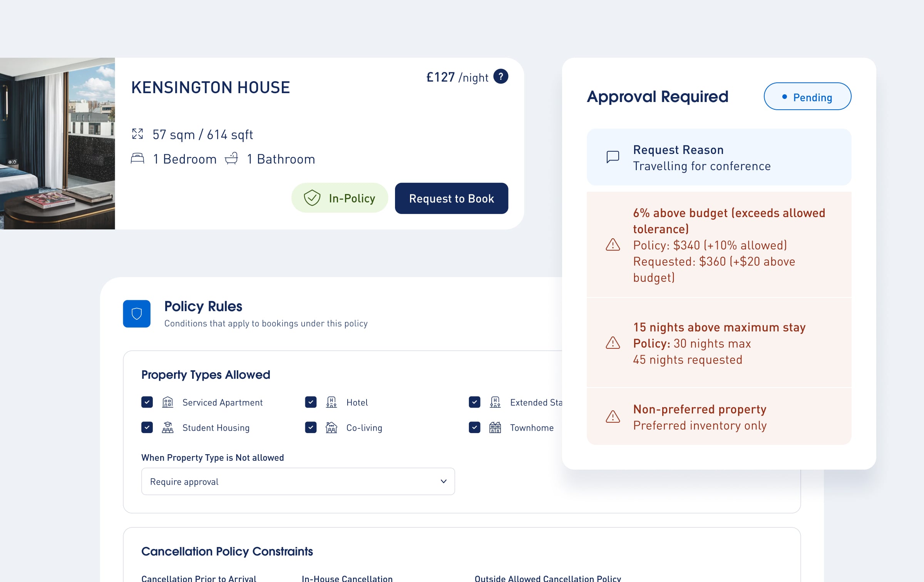Click the Serviced Apartment building icon
The height and width of the screenshot is (582, 924).
click(167, 402)
